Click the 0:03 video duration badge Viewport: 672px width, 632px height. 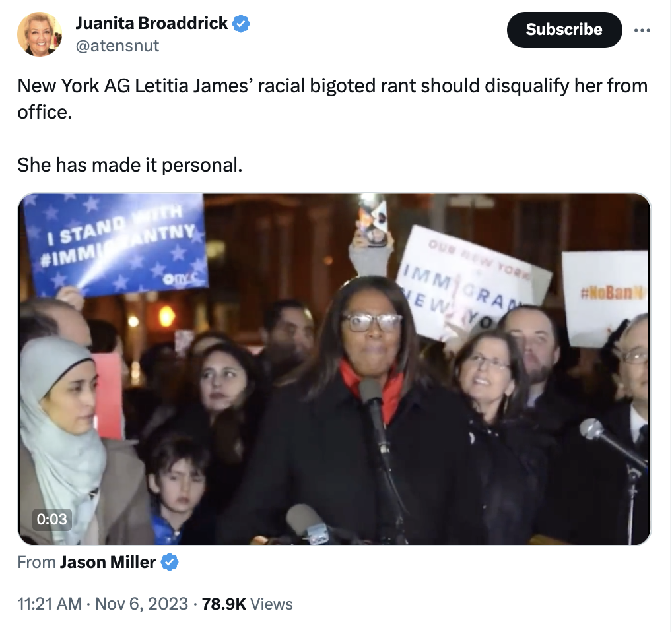point(52,519)
